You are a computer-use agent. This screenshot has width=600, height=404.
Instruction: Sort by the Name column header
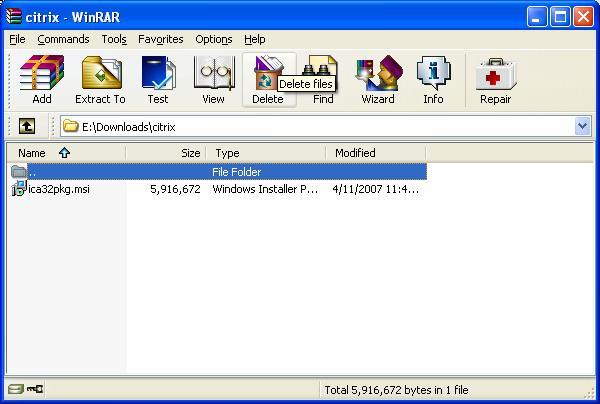click(x=66, y=153)
